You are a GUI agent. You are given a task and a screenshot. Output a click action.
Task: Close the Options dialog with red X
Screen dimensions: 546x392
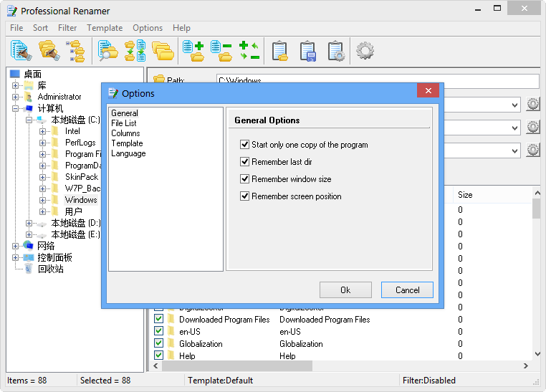click(428, 90)
